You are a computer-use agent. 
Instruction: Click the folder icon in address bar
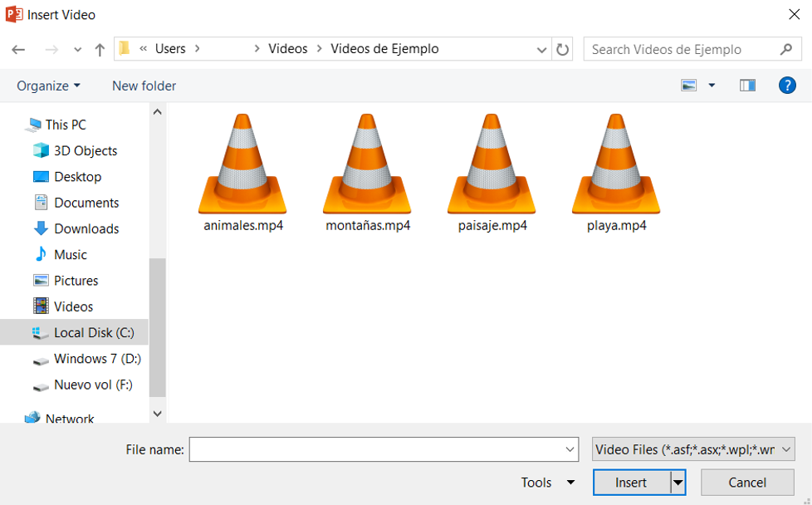click(x=125, y=49)
